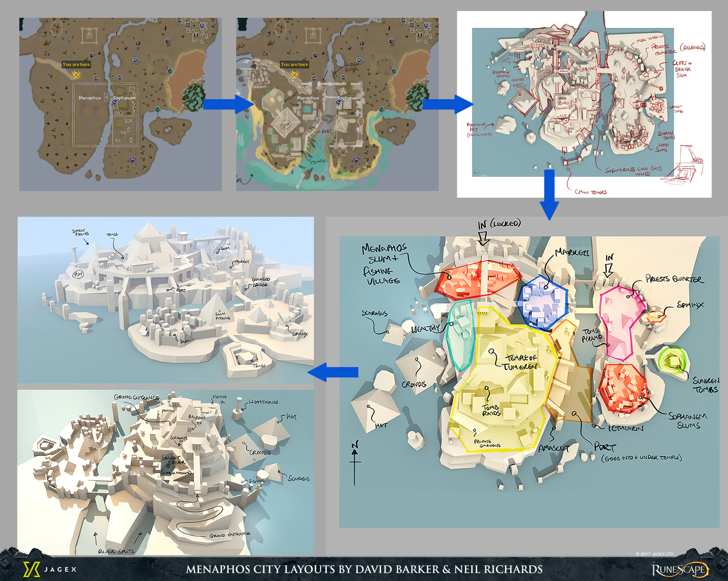This screenshot has width=728, height=581.
Task: Click the Jagex logo in the footer
Action: click(50, 569)
